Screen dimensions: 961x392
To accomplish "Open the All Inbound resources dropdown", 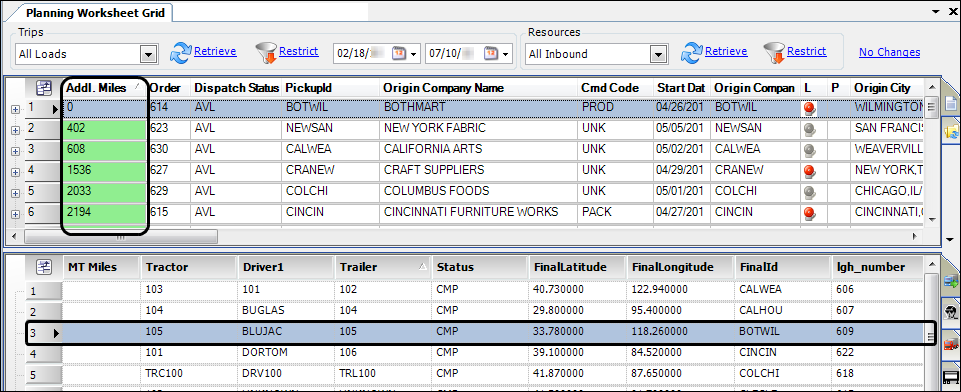I will 658,54.
